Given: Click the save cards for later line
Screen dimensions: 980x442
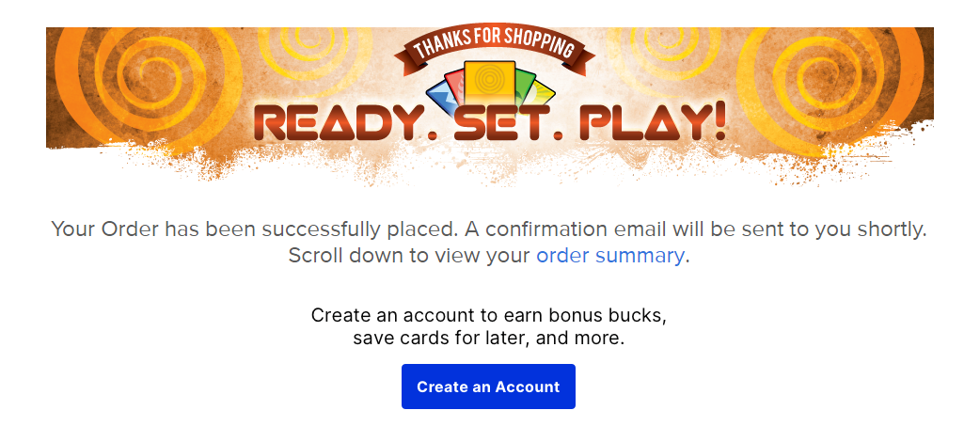Looking at the screenshot, I should 489,339.
